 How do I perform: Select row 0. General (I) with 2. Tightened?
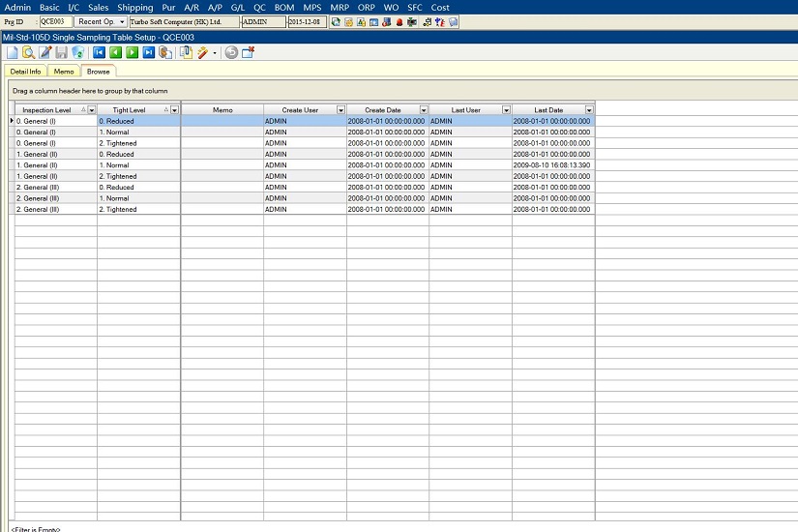tap(305, 143)
